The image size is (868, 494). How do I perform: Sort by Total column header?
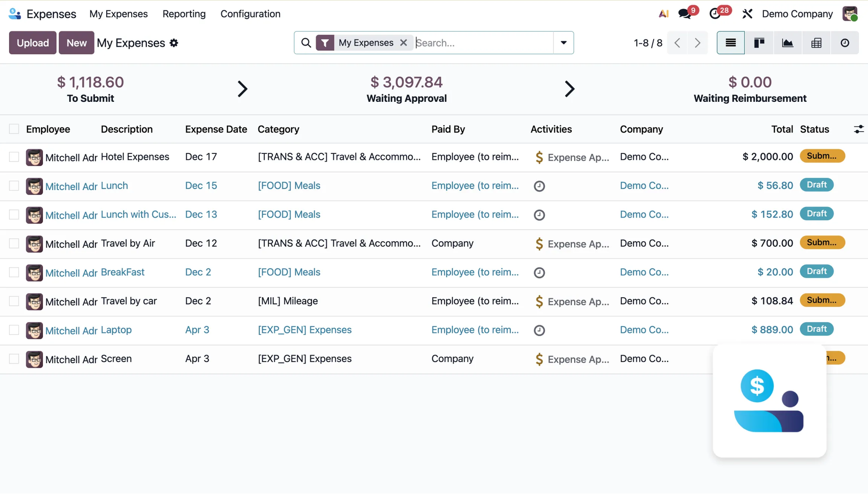pos(782,129)
